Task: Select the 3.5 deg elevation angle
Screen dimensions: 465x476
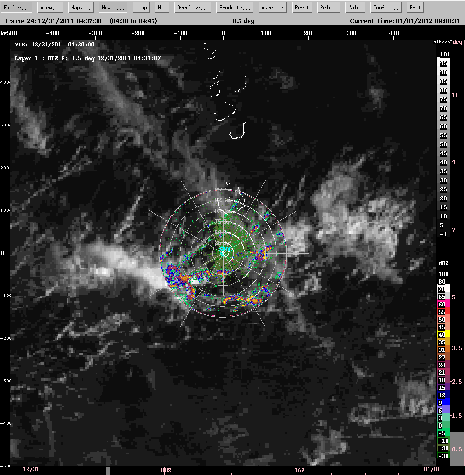Action: (457, 348)
